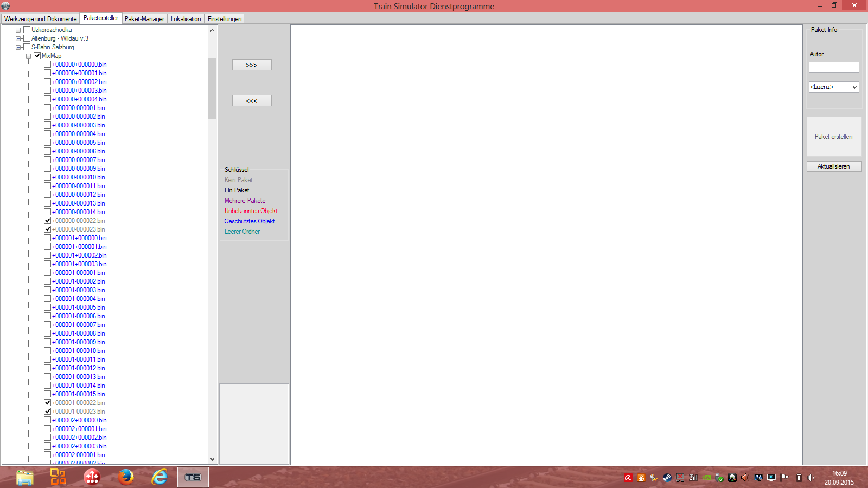Image resolution: width=868 pixels, height=488 pixels.
Task: Open the monitor with play arrow tray icon
Action: pyautogui.click(x=771, y=478)
